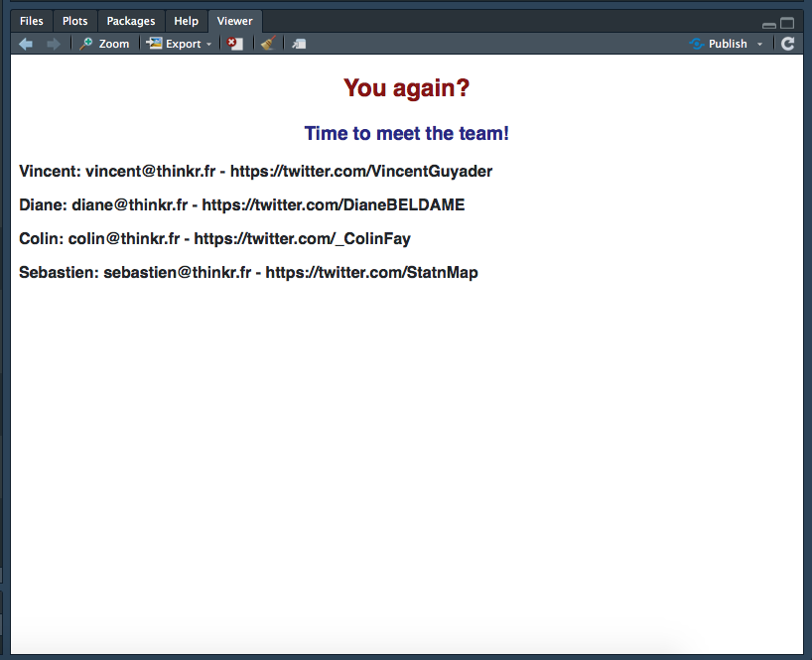Select the Viewer tab

point(235,21)
